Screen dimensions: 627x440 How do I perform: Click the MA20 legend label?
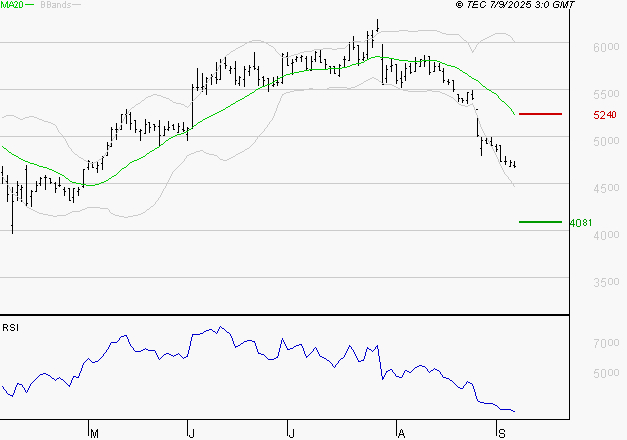point(11,5)
